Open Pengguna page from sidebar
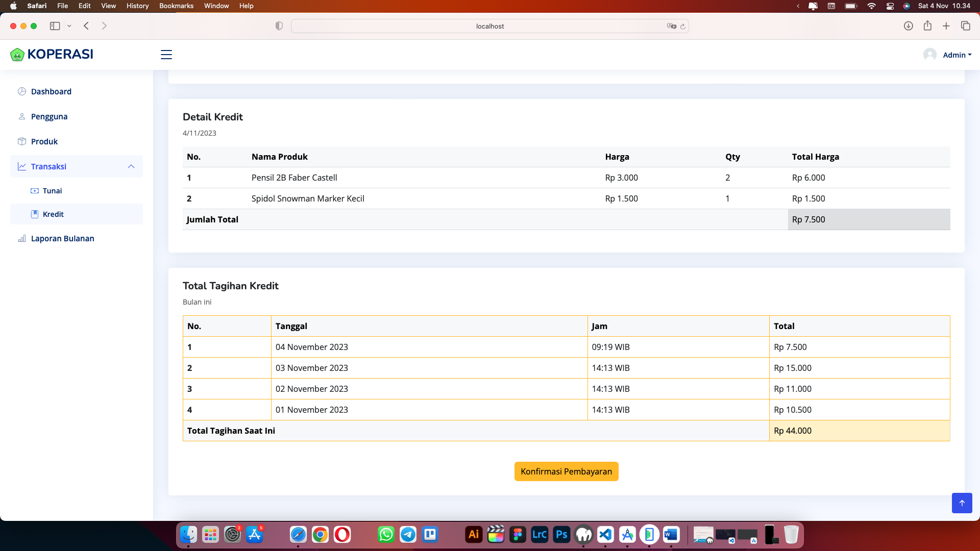This screenshot has height=551, width=980. tap(49, 116)
